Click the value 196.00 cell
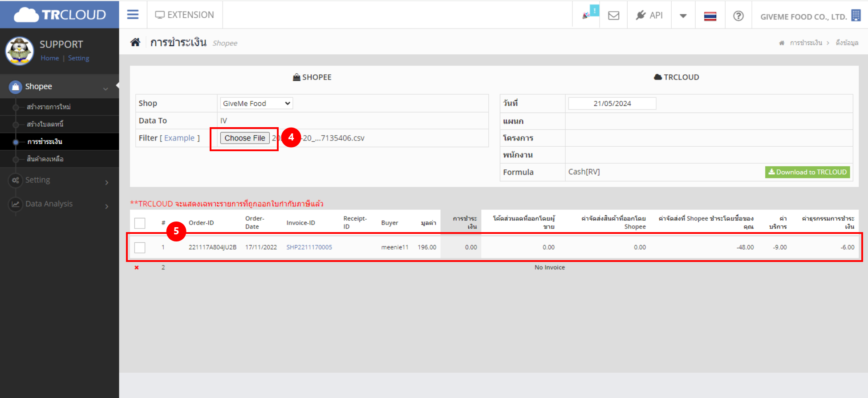The image size is (868, 398). pos(427,247)
